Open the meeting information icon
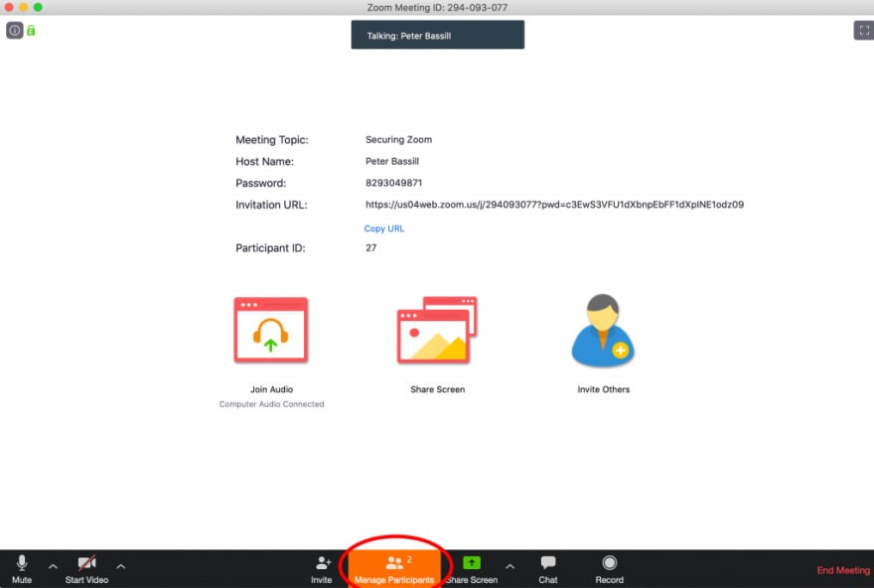The image size is (874, 588). coord(15,30)
